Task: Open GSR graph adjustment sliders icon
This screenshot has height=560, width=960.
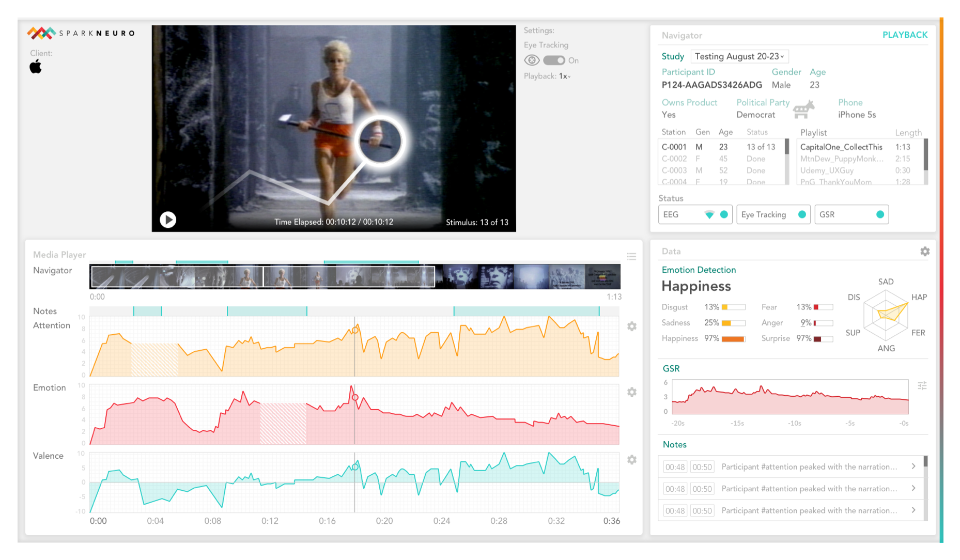Action: (922, 385)
